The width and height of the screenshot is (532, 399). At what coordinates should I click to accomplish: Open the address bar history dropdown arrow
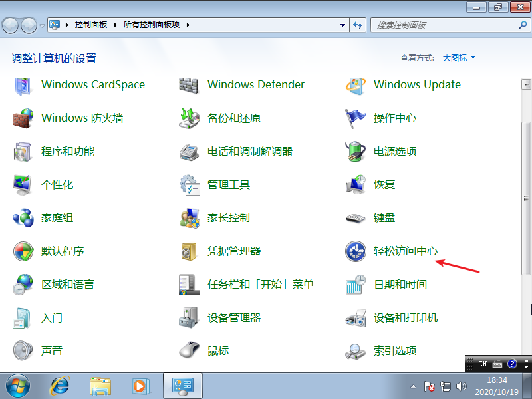[x=342, y=25]
